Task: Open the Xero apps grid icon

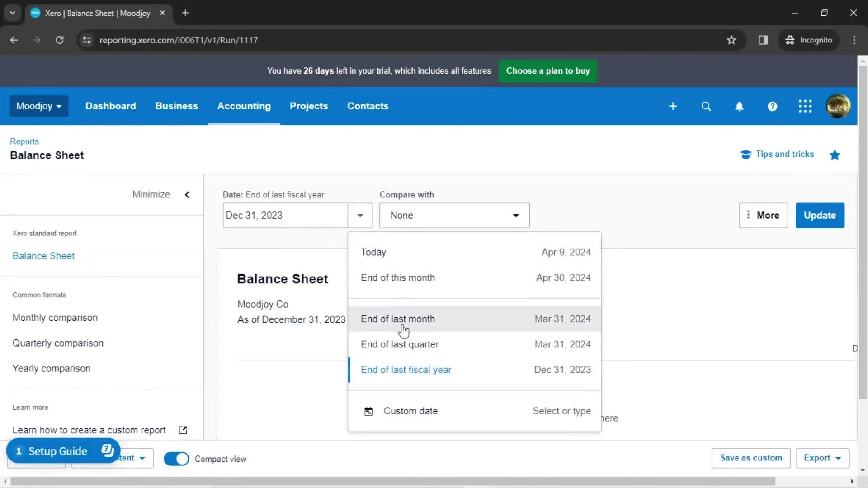Action: click(x=805, y=106)
